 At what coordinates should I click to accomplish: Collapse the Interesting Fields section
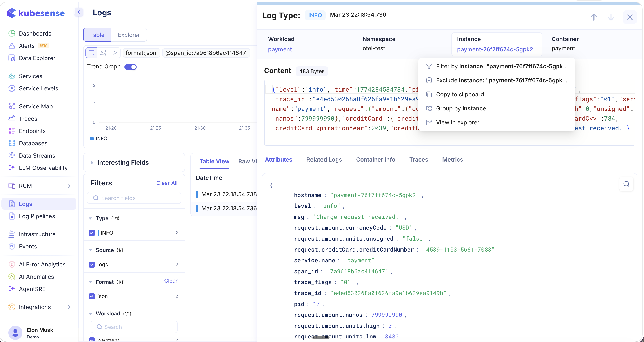[x=92, y=162]
